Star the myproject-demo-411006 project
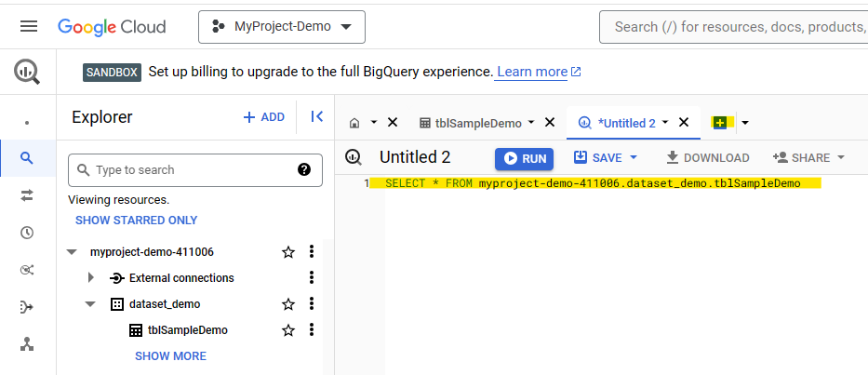The width and height of the screenshot is (868, 375). click(288, 252)
